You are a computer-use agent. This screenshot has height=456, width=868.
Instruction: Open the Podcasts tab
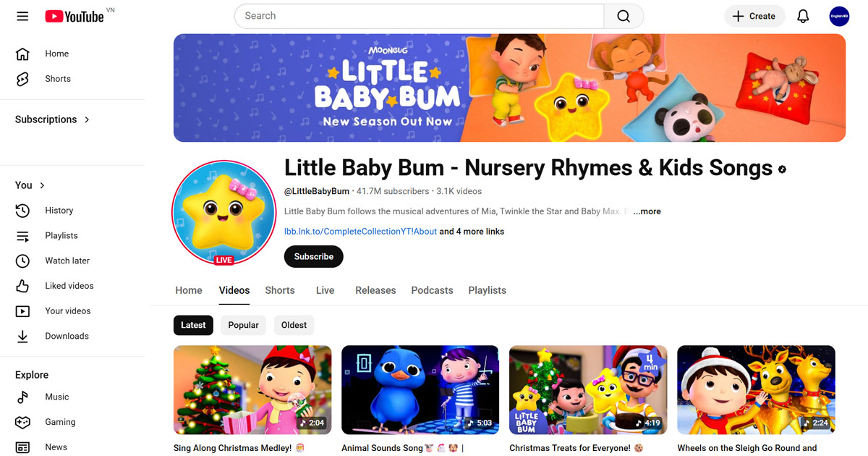pyautogui.click(x=432, y=290)
